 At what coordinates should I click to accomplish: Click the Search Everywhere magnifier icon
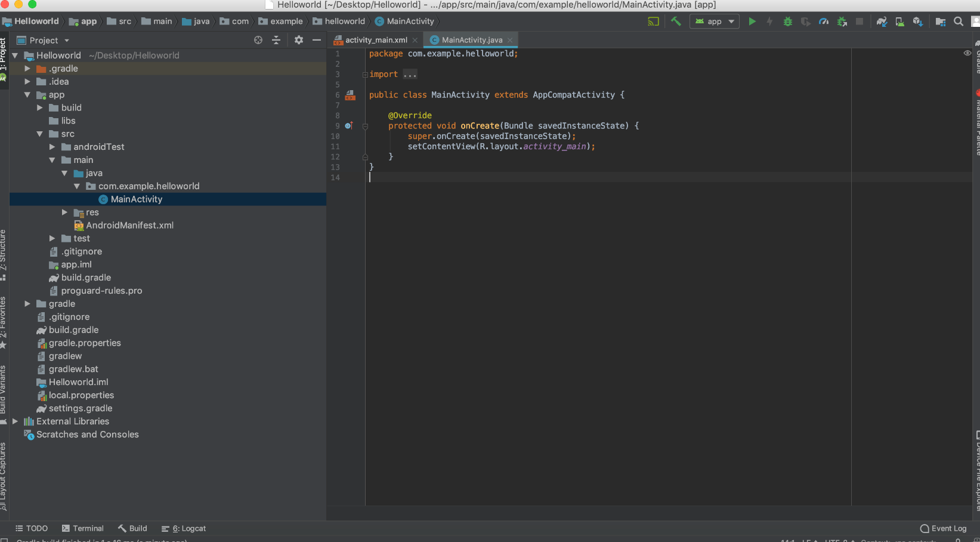point(959,21)
